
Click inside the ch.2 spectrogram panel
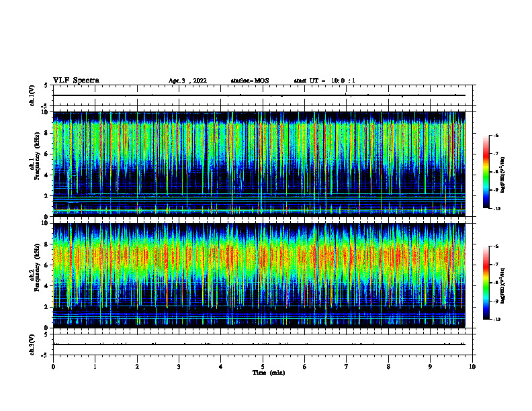pyautogui.click(x=259, y=275)
